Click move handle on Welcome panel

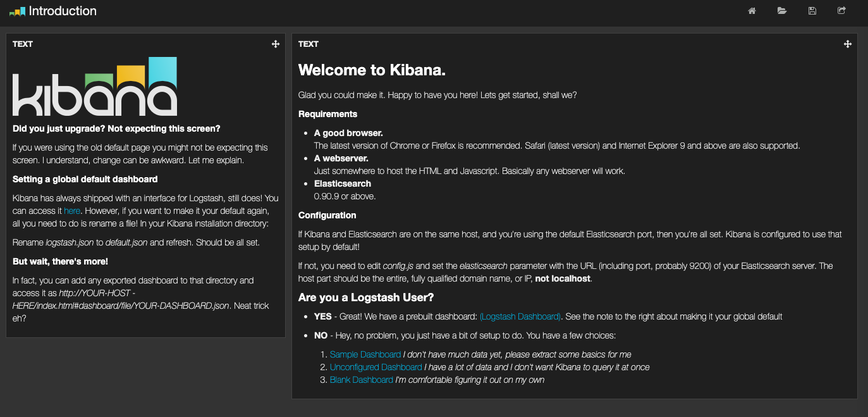(847, 44)
